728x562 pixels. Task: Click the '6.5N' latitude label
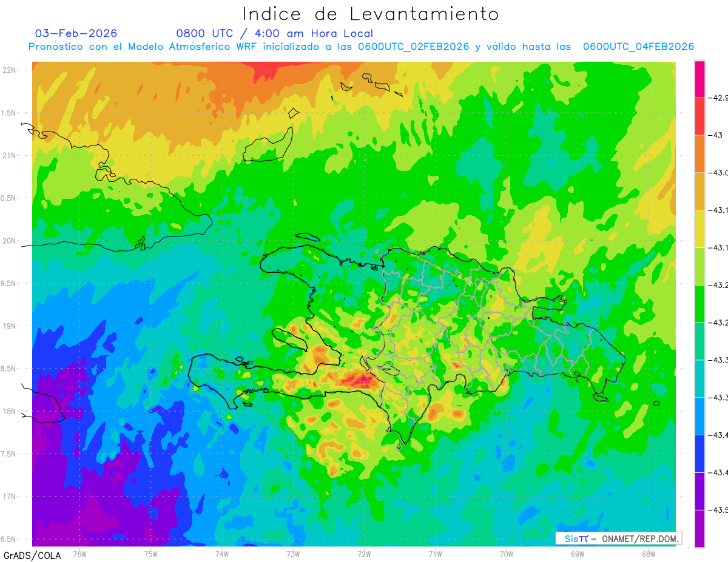tap(9, 539)
